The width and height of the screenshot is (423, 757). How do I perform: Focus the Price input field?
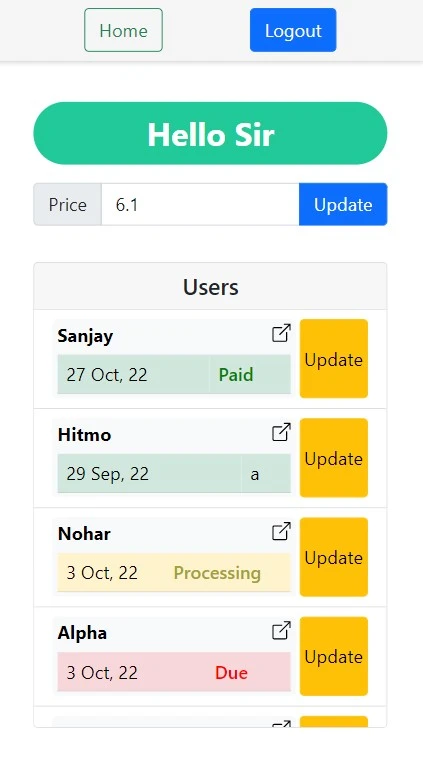click(200, 204)
